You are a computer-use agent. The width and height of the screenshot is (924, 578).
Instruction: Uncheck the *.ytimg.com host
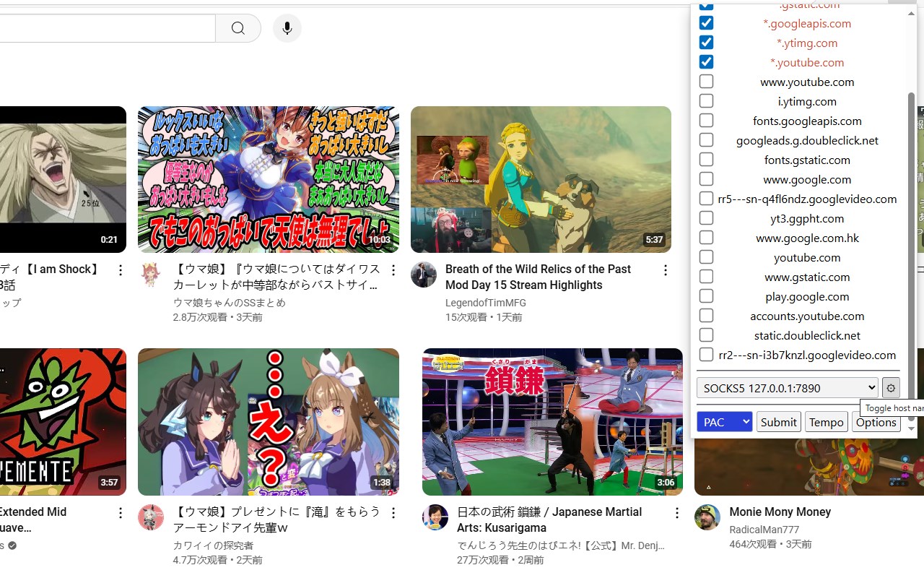pyautogui.click(x=706, y=43)
